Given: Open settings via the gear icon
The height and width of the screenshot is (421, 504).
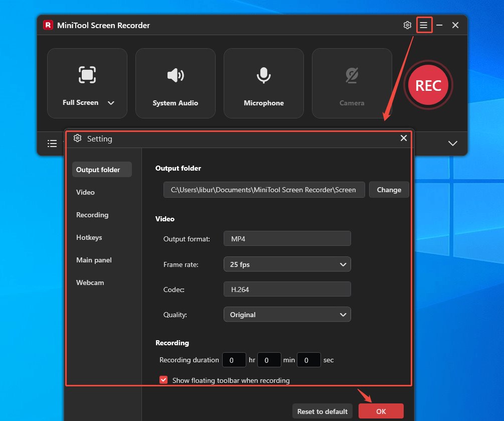Looking at the screenshot, I should click(407, 25).
